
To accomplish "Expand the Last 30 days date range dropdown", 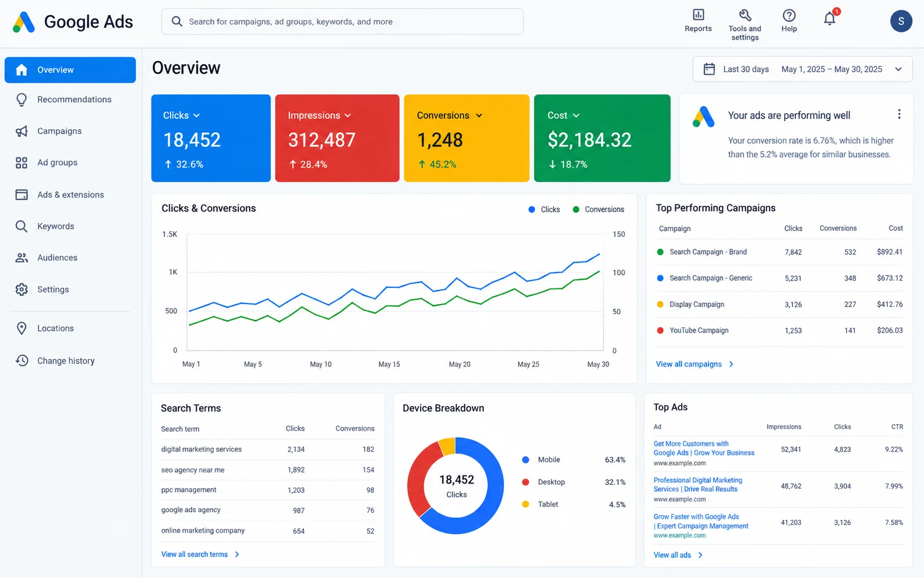I will [802, 69].
